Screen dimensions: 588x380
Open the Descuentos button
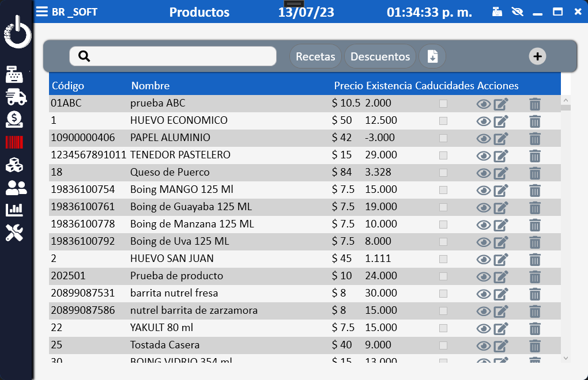coord(380,56)
